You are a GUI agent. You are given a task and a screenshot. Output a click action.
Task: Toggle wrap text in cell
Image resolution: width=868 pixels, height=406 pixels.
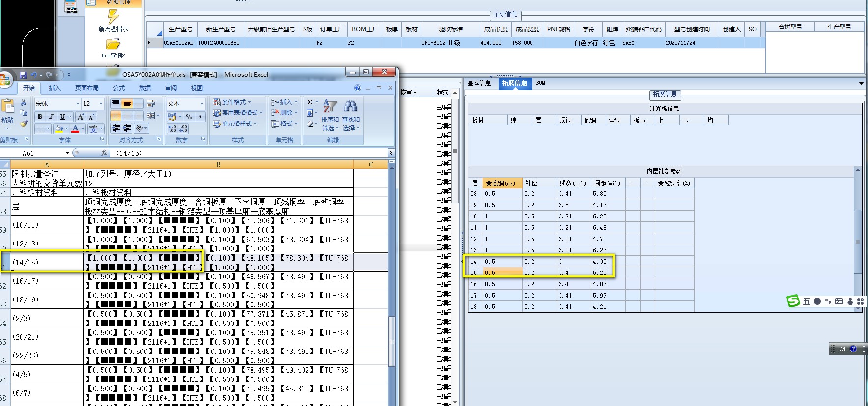pyautogui.click(x=151, y=103)
